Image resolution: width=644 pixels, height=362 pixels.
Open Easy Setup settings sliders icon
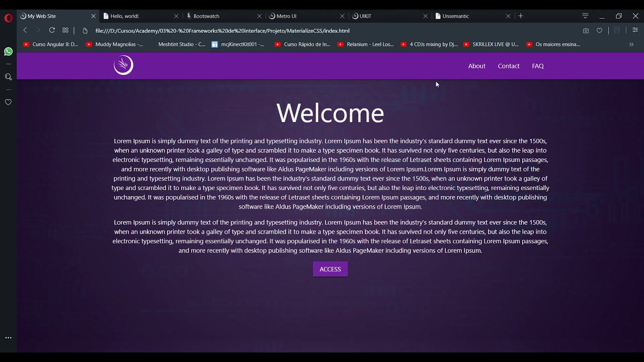click(635, 31)
